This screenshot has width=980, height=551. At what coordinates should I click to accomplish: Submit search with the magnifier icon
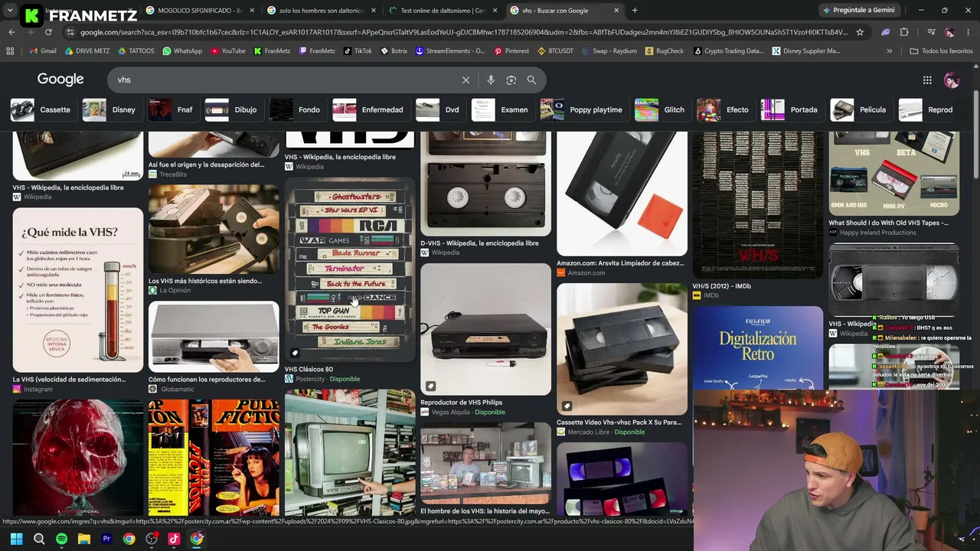[531, 80]
